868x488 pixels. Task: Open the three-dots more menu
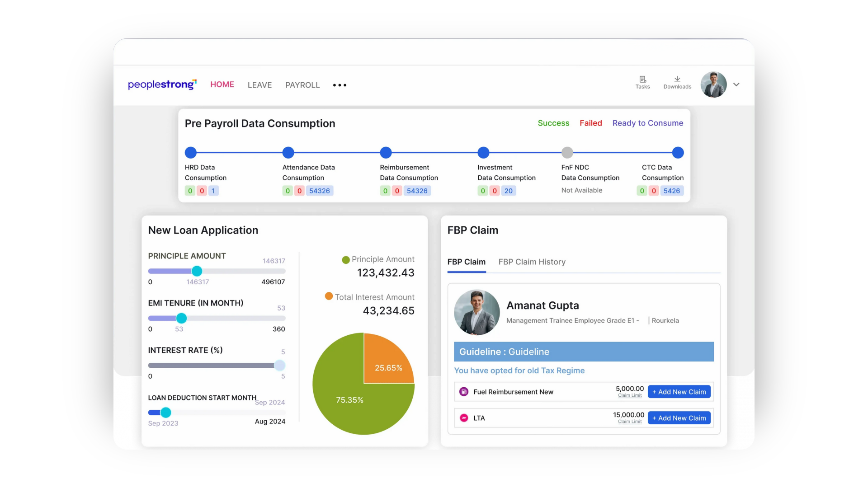pyautogui.click(x=340, y=85)
